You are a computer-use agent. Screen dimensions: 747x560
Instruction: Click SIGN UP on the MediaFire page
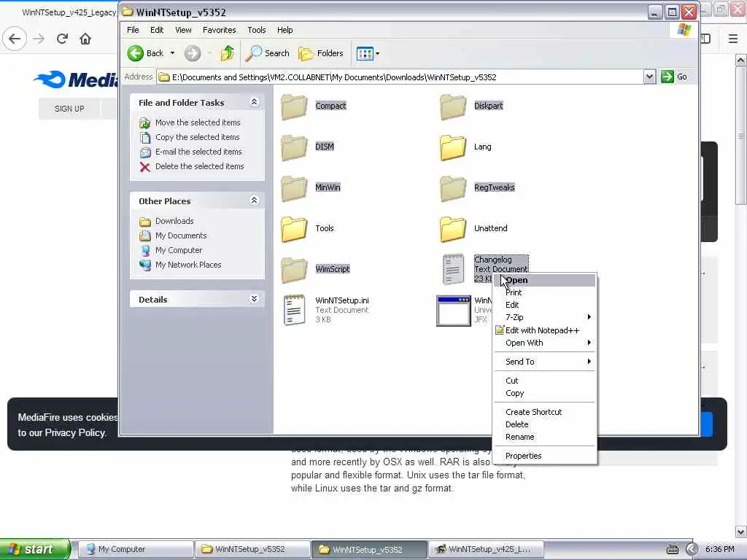(69, 109)
